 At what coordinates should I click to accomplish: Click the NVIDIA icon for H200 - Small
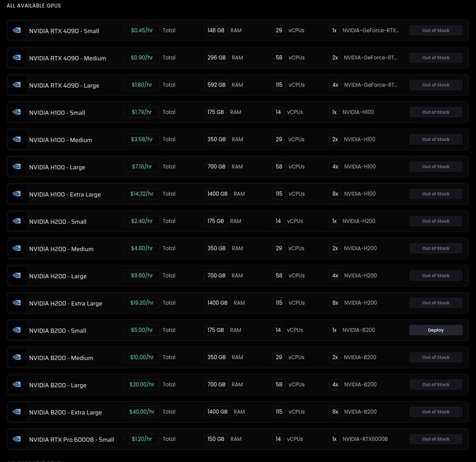click(x=17, y=221)
